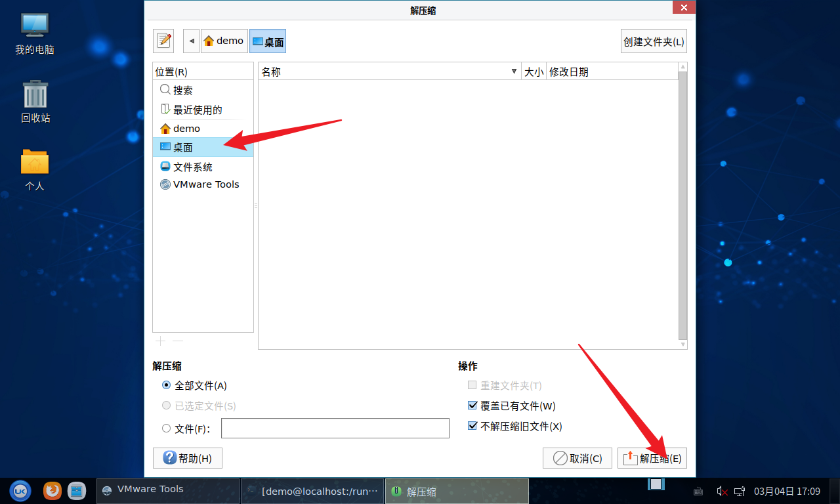Toggle the type-path pencil button
This screenshot has width=840, height=504.
pyautogui.click(x=163, y=41)
